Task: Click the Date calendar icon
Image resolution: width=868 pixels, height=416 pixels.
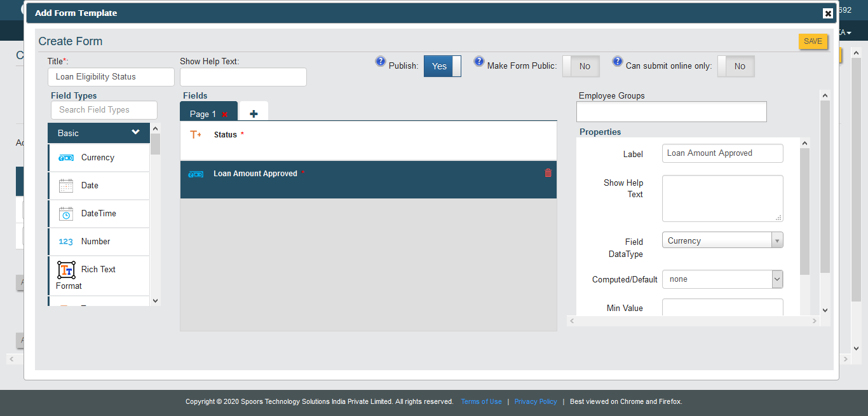Action: click(66, 186)
